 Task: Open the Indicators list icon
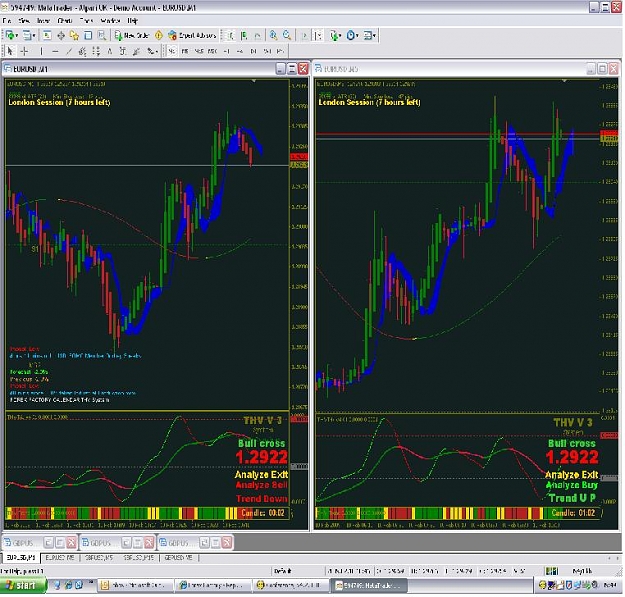[x=334, y=35]
